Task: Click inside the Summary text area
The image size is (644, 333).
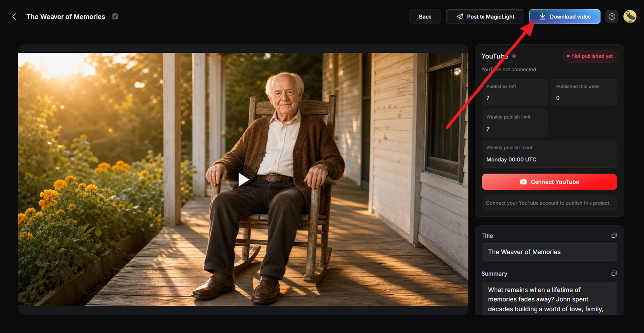Action: [x=549, y=298]
